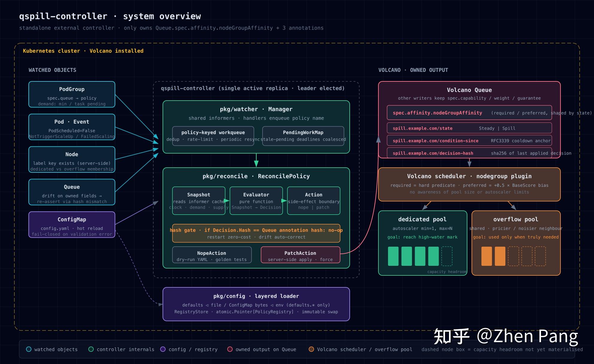Click the 'dedicated pool' title
Viewport: 594px width, 364px height.
422,219
